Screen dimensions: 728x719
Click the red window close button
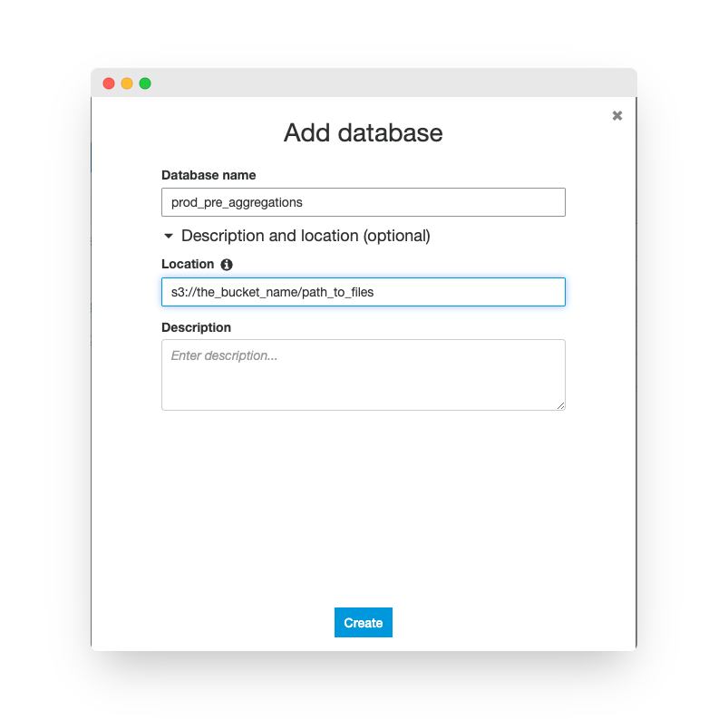coord(109,83)
